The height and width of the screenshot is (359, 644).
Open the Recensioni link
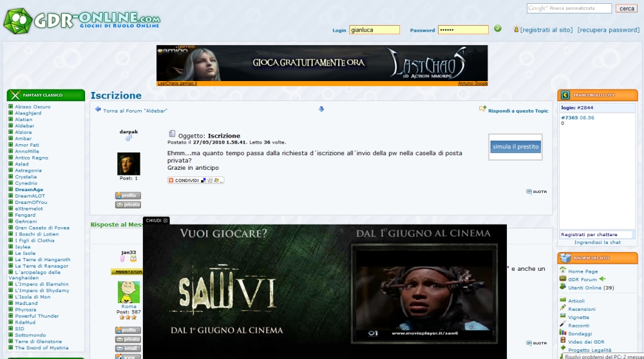pyautogui.click(x=582, y=309)
